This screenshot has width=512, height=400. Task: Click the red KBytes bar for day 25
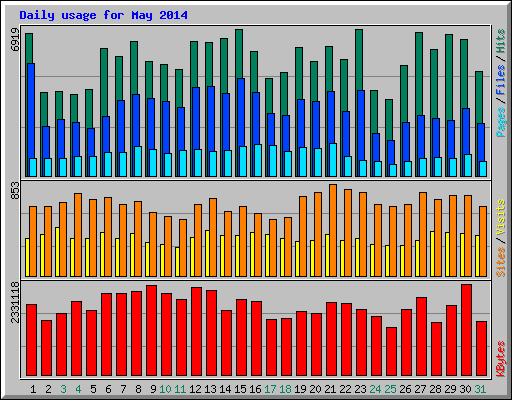pyautogui.click(x=391, y=351)
